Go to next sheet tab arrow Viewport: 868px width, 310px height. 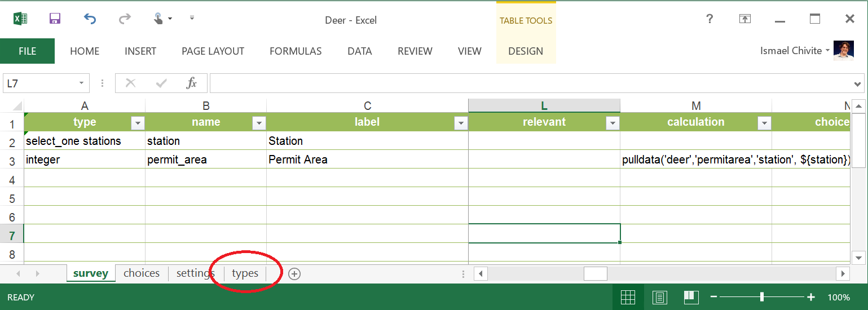coord(38,274)
